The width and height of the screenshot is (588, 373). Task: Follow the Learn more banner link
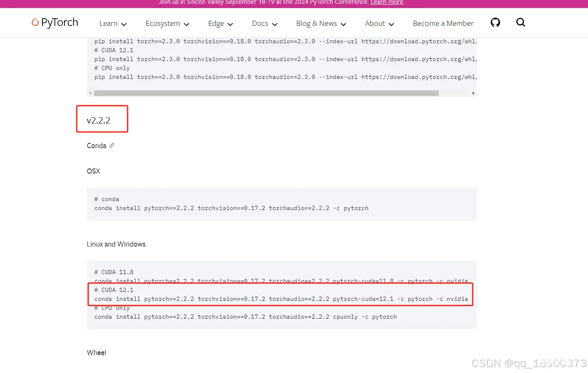point(387,3)
